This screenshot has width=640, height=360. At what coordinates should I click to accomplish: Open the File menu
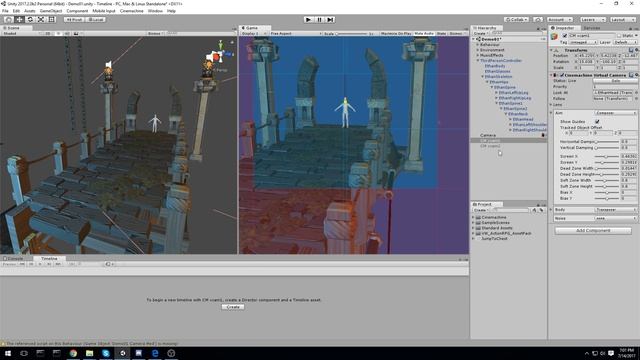pyautogui.click(x=5, y=11)
